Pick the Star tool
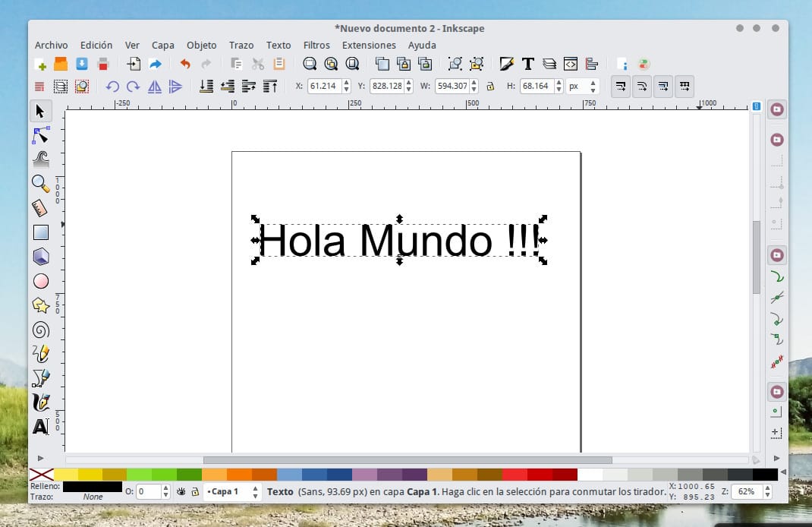 click(39, 305)
